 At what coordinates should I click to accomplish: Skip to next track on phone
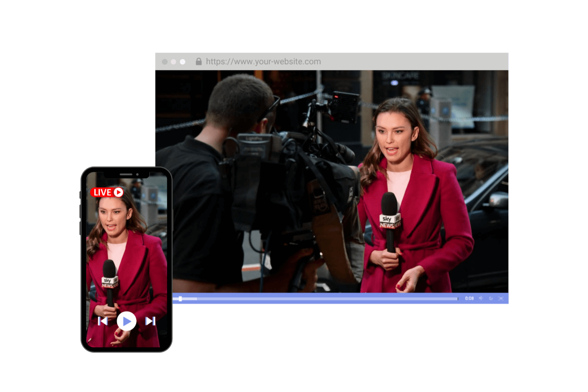pos(150,321)
